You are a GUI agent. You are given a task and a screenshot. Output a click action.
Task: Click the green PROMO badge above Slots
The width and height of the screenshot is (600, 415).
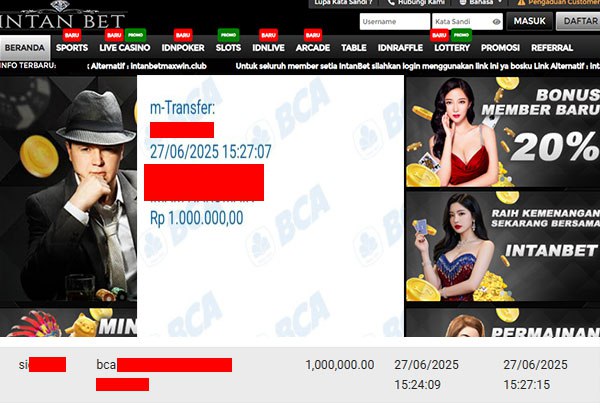pyautogui.click(x=228, y=35)
